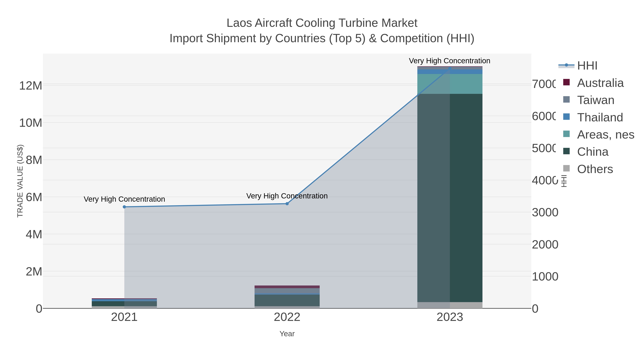The height and width of the screenshot is (362, 644).
Task: Toggle the Areas, nes legend entry
Action: tap(599, 134)
